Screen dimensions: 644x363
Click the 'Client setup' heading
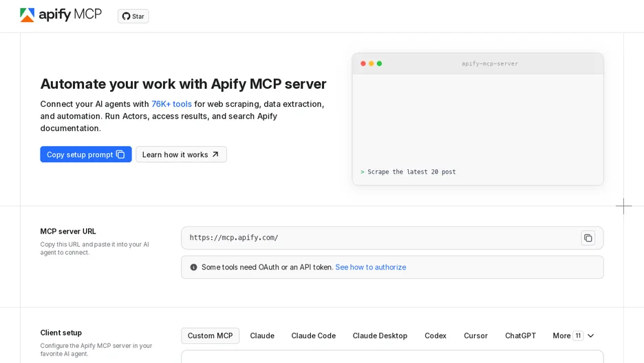pos(61,333)
